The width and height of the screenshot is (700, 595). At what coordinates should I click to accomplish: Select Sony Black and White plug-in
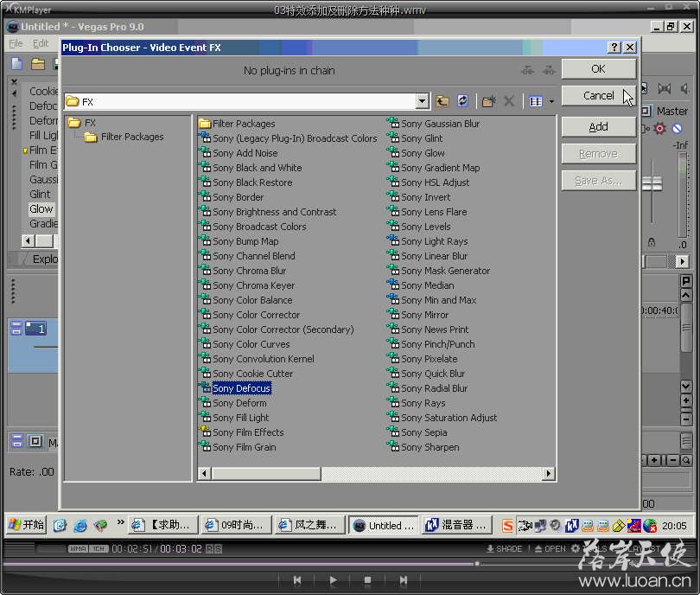(x=258, y=168)
